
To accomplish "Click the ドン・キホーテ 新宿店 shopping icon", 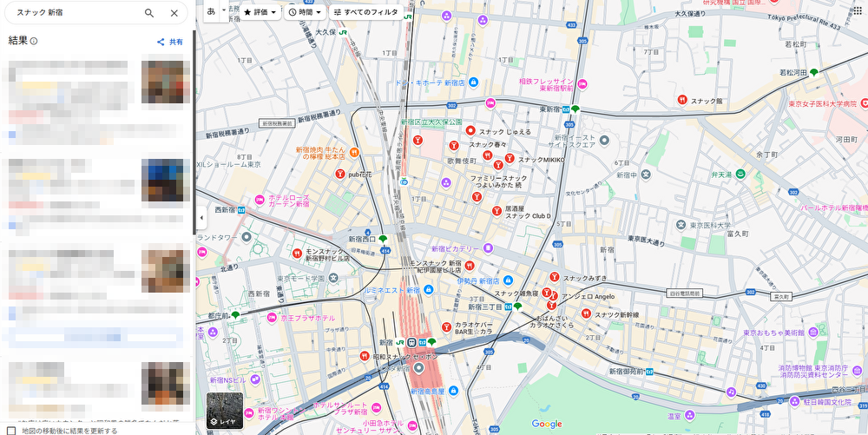I will click(473, 82).
